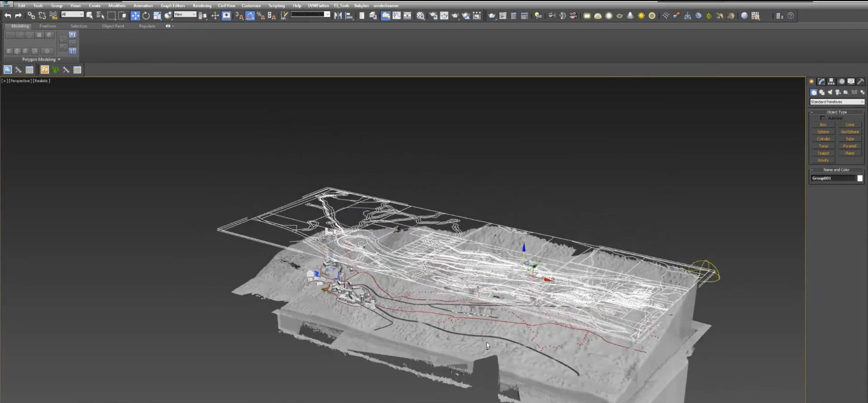
Task: Open the Modify panel tab icon
Action: tap(821, 81)
